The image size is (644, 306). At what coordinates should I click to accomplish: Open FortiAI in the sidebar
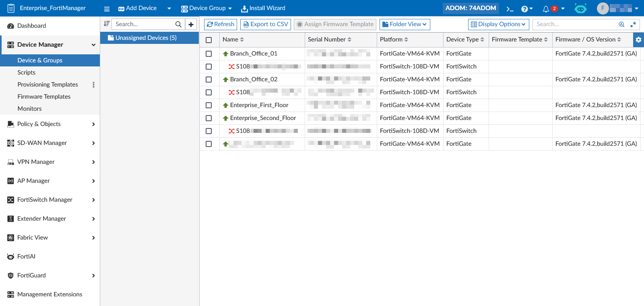50,256
